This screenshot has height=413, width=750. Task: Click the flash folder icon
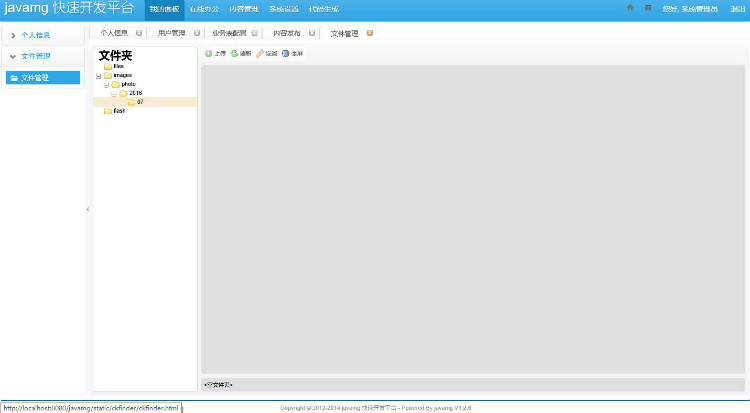click(x=108, y=111)
